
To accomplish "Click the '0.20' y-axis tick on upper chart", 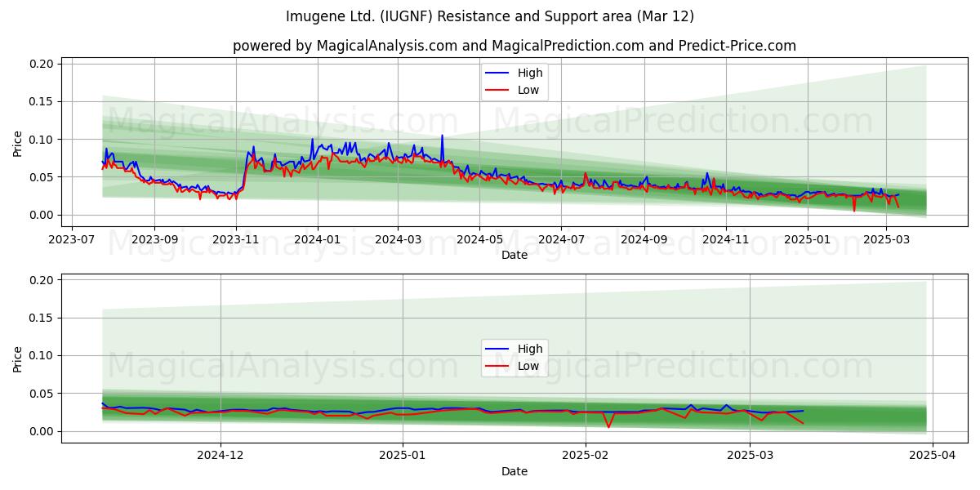I will click(x=42, y=64).
